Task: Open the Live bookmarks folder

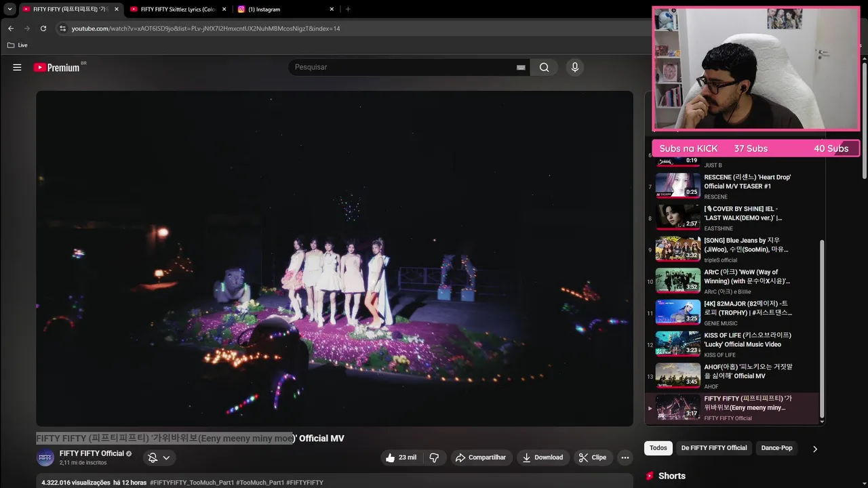Action: (x=18, y=45)
